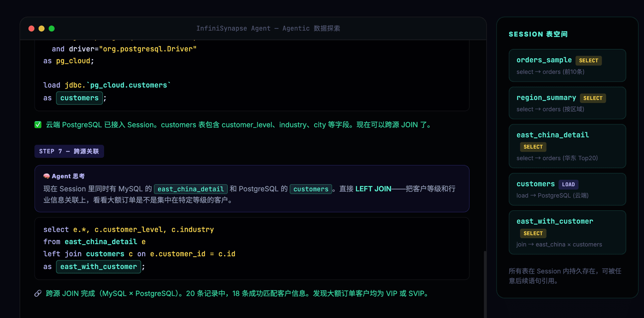The image size is (644, 318).
Task: Click the green checkmark success icon
Action: tap(38, 124)
